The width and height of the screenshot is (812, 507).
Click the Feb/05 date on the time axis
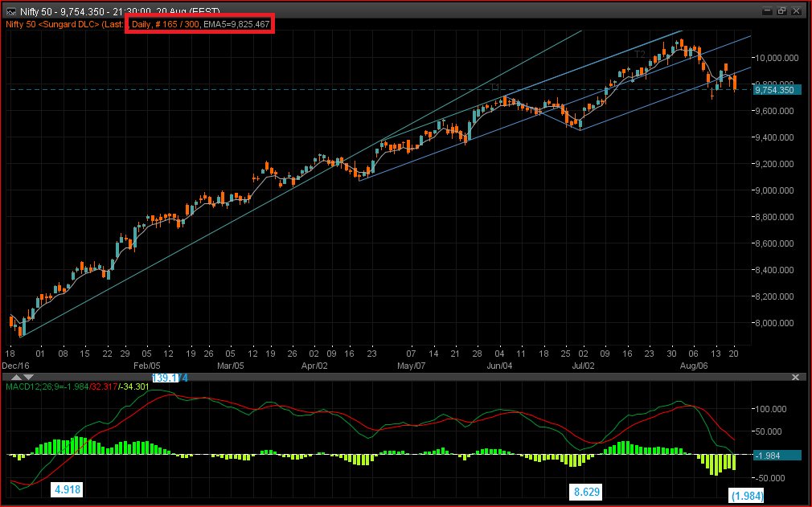(x=146, y=366)
